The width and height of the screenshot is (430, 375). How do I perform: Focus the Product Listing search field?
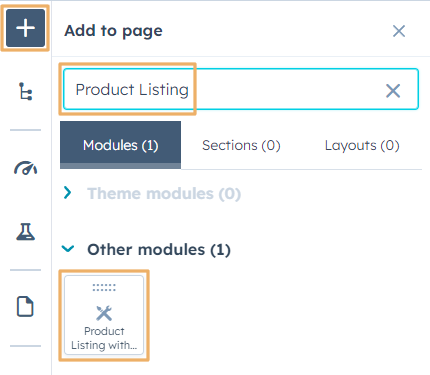pyautogui.click(x=241, y=89)
